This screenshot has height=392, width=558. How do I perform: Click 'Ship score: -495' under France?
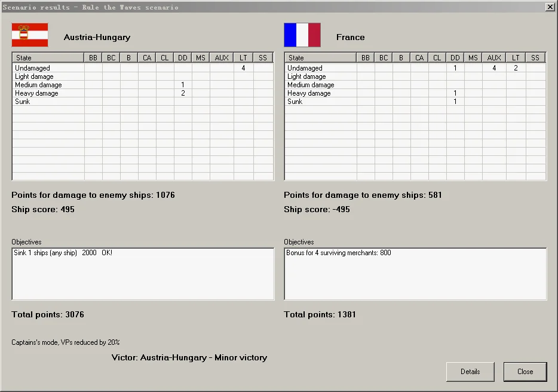coord(317,209)
